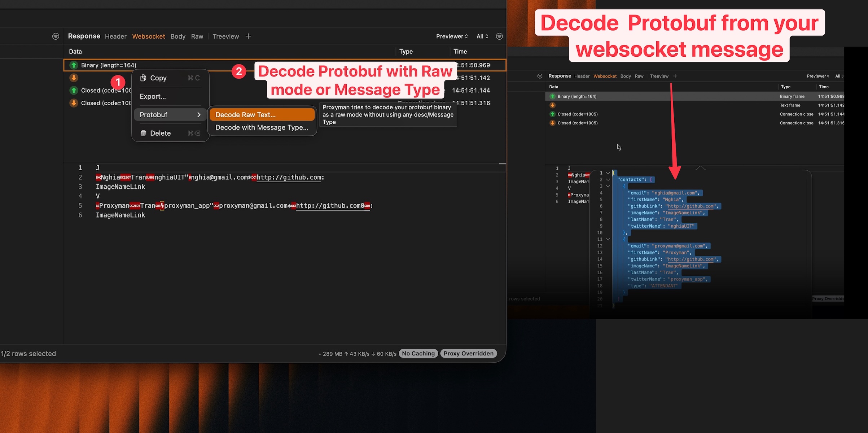Screen dimensions: 868x433
Task: Click the plus icon in the right preview panel
Action: coord(675,76)
